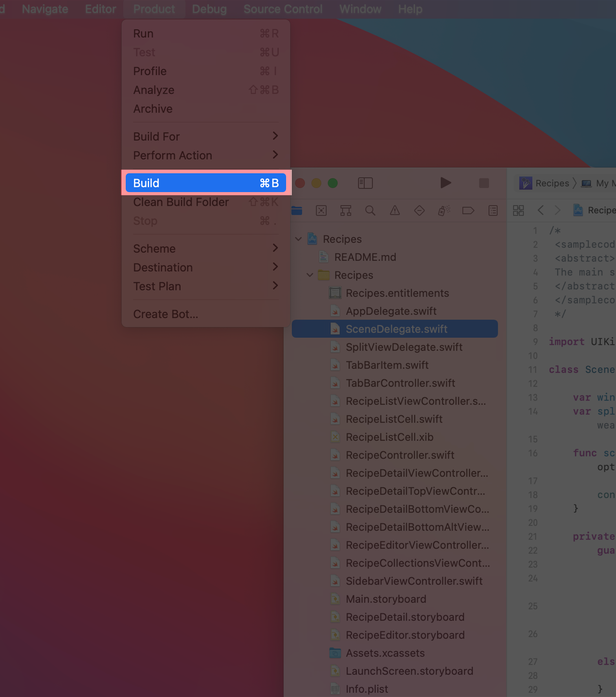
Task: Open the Navigate menu in menu bar
Action: click(x=45, y=9)
